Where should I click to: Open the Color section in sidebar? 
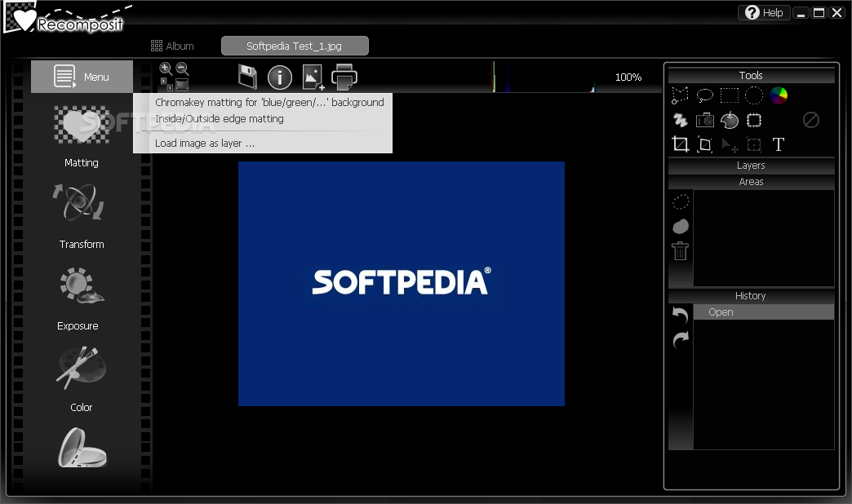pyautogui.click(x=82, y=379)
